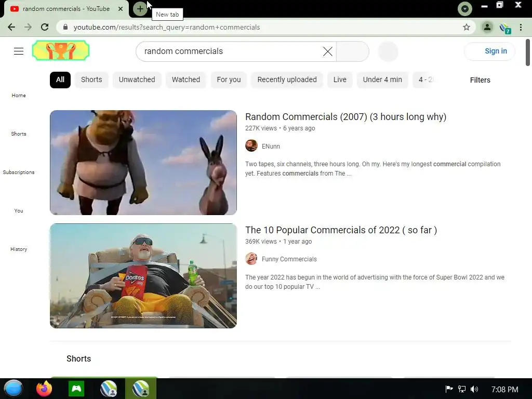The height and width of the screenshot is (399, 532).
Task: Open the browser three-dot menu
Action: click(521, 27)
